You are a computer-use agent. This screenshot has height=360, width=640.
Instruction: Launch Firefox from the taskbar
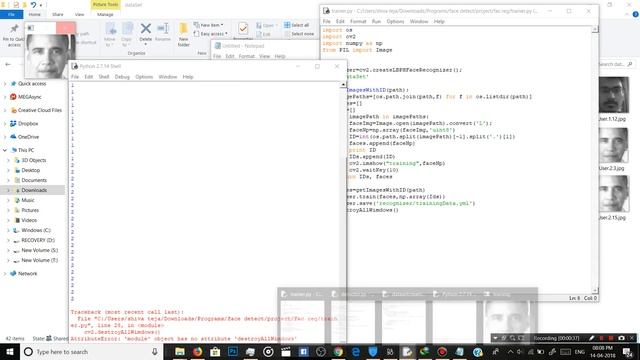pyautogui.click(x=197, y=351)
